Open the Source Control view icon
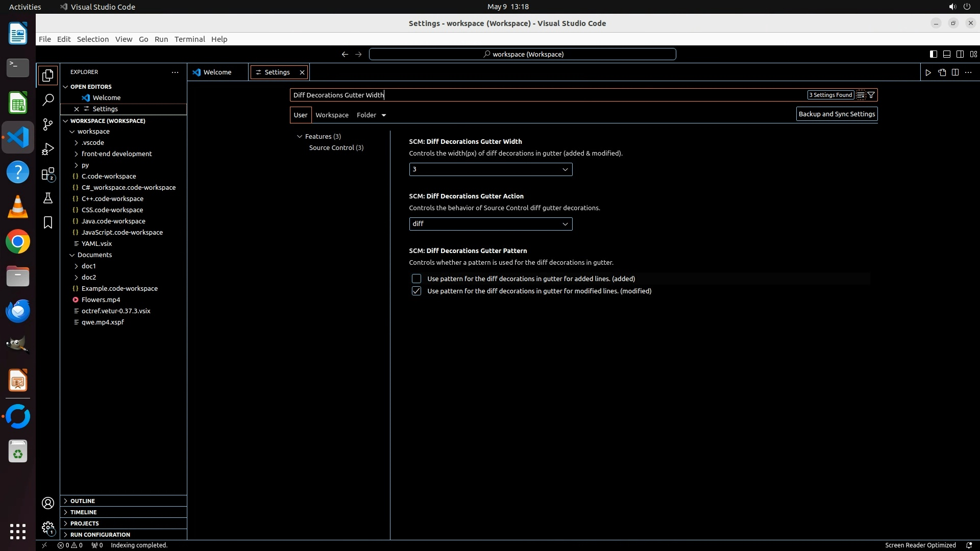 (x=48, y=124)
